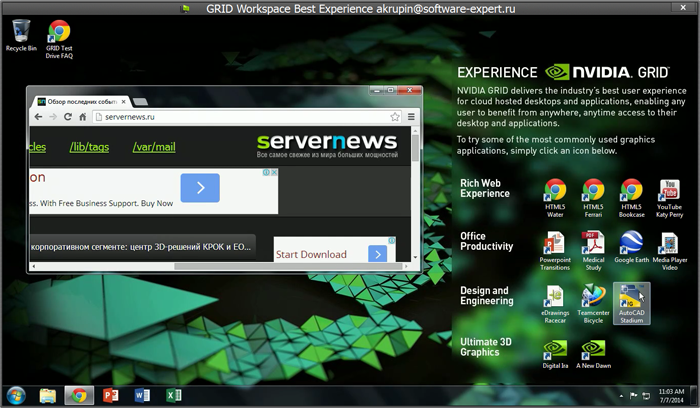The height and width of the screenshot is (408, 700).
Task: Open File Explorer from the taskbar
Action: tap(48, 396)
